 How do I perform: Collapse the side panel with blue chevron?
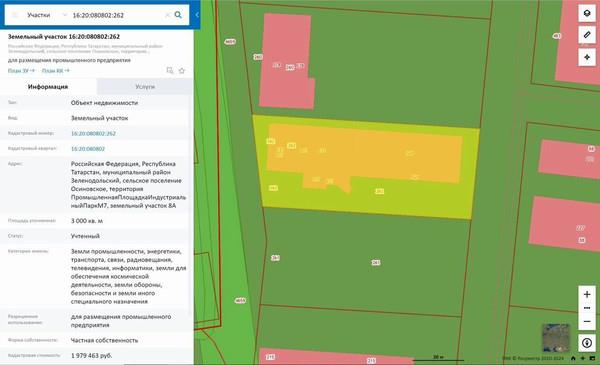[x=197, y=15]
